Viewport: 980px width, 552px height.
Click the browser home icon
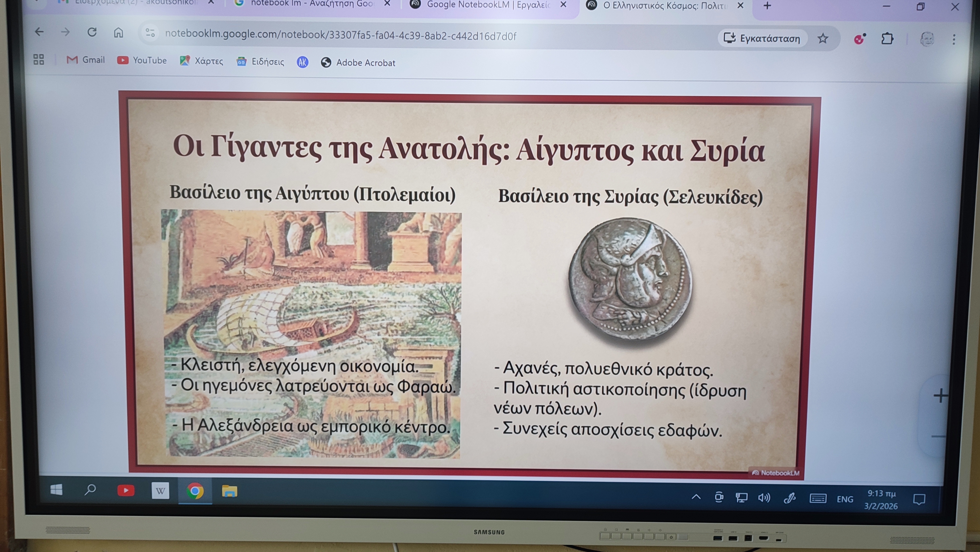(118, 33)
